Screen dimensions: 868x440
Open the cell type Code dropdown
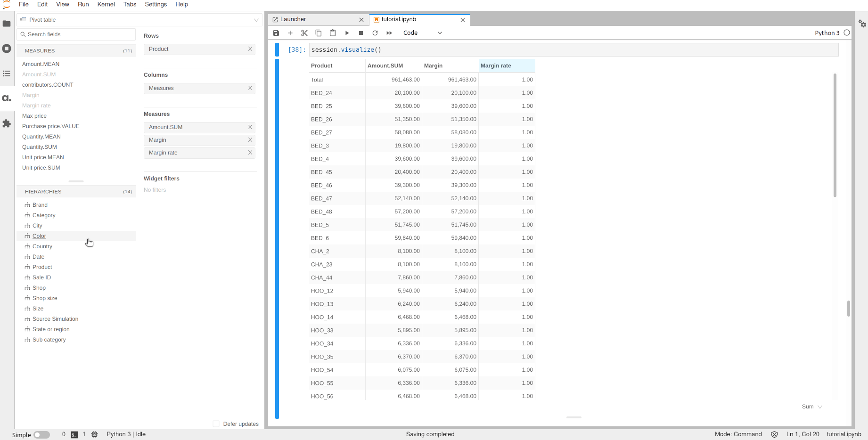coord(422,33)
